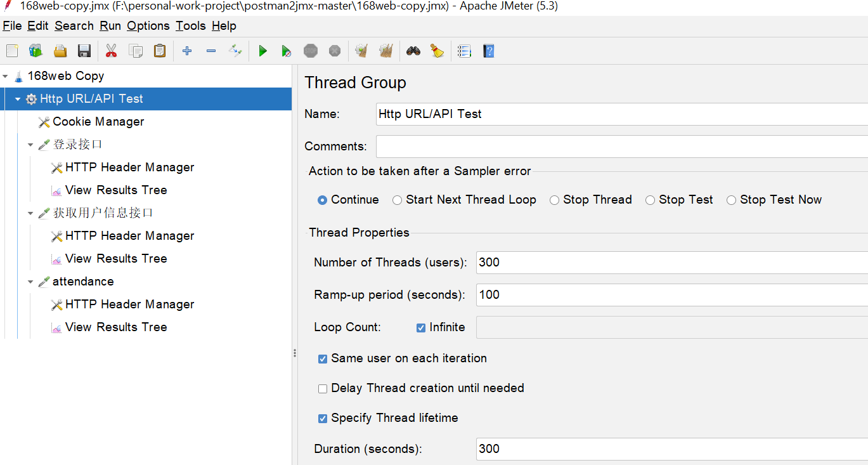Select the Stop Test Now radio button
Viewport: 868px width, 465px height.
(732, 200)
